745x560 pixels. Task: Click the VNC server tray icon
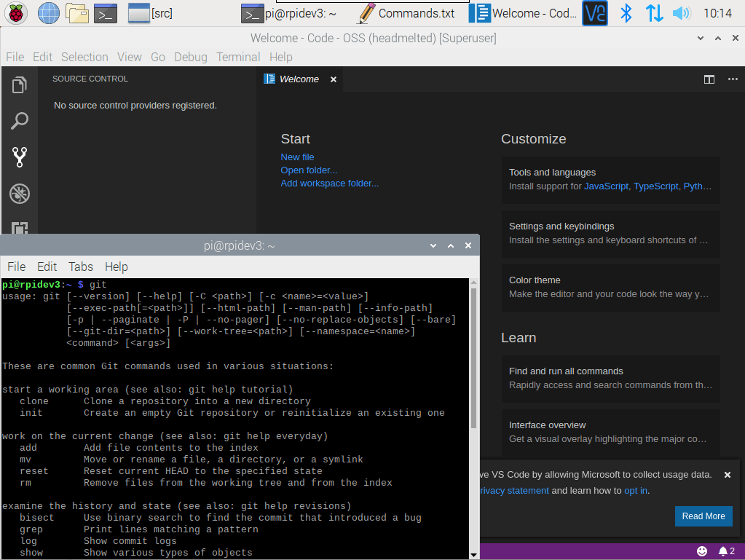point(595,13)
